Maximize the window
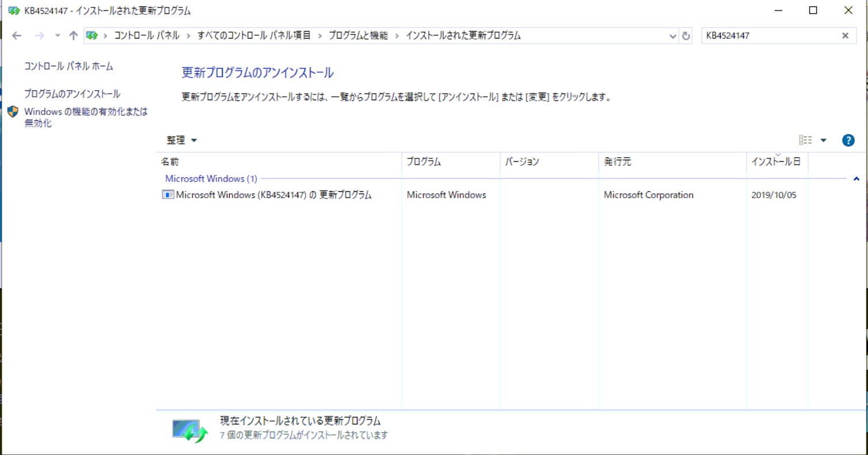This screenshot has width=868, height=455. point(813,10)
